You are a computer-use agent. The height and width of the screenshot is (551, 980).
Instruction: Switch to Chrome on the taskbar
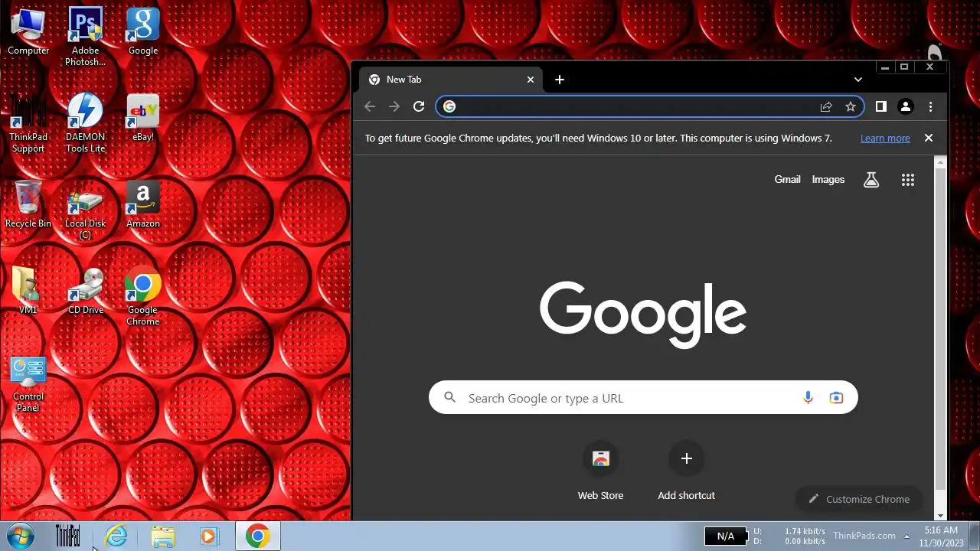(258, 536)
